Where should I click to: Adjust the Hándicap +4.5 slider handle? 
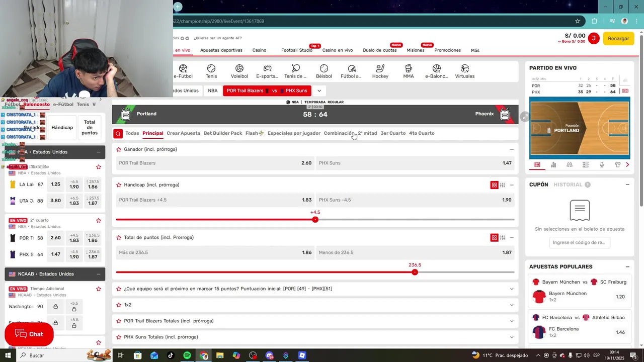click(x=315, y=220)
